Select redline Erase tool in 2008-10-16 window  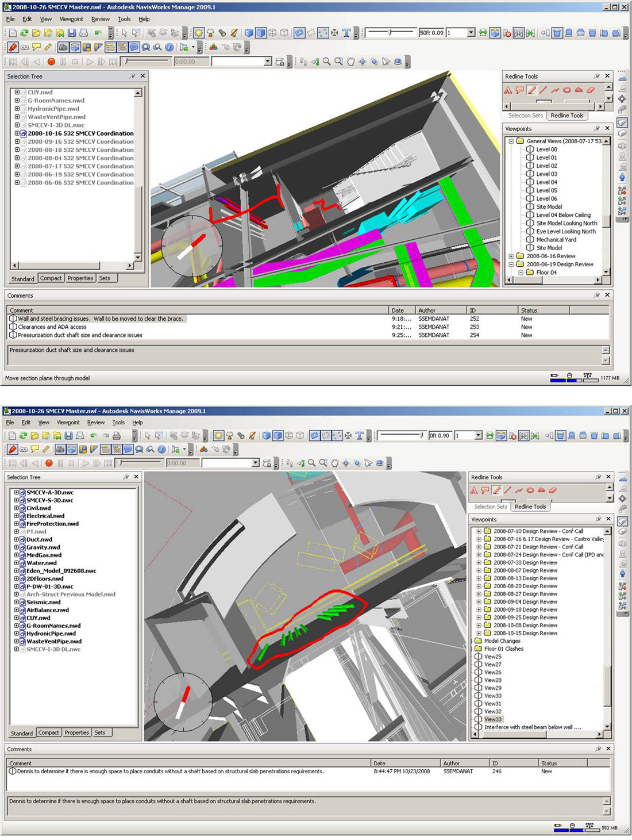(591, 90)
